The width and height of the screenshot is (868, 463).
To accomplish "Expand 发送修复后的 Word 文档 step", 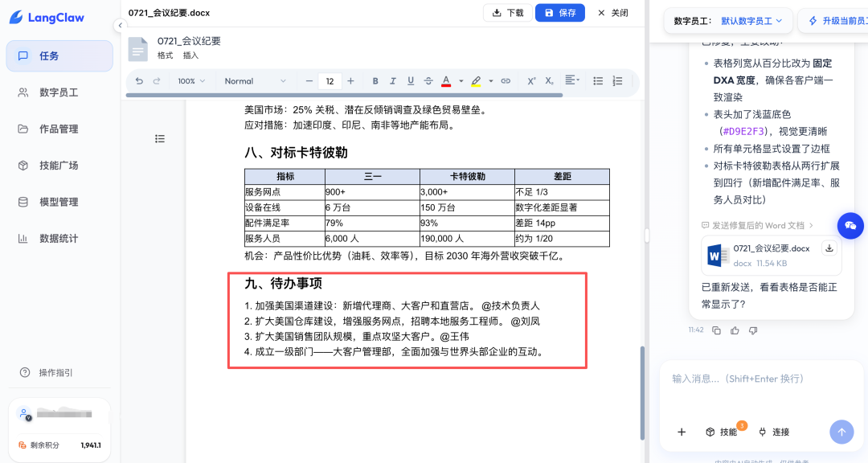I will point(757,225).
